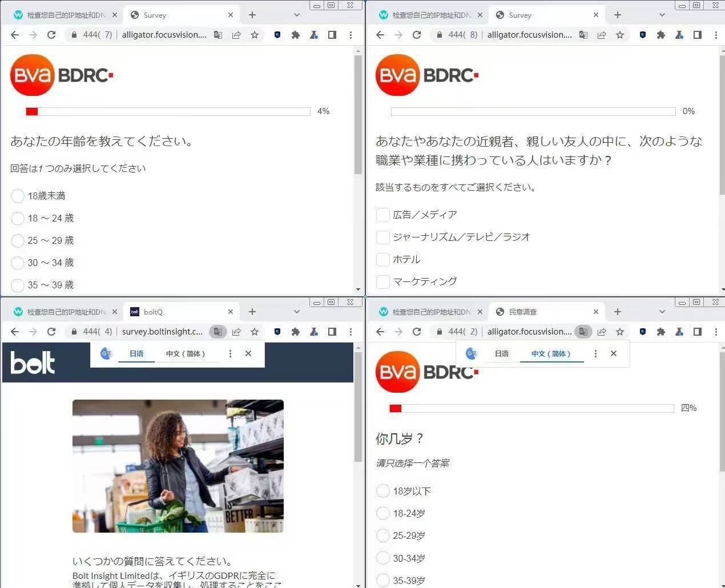This screenshot has width=725, height=588.
Task: Switch to Survey tab in 444(7) window
Action: click(182, 15)
